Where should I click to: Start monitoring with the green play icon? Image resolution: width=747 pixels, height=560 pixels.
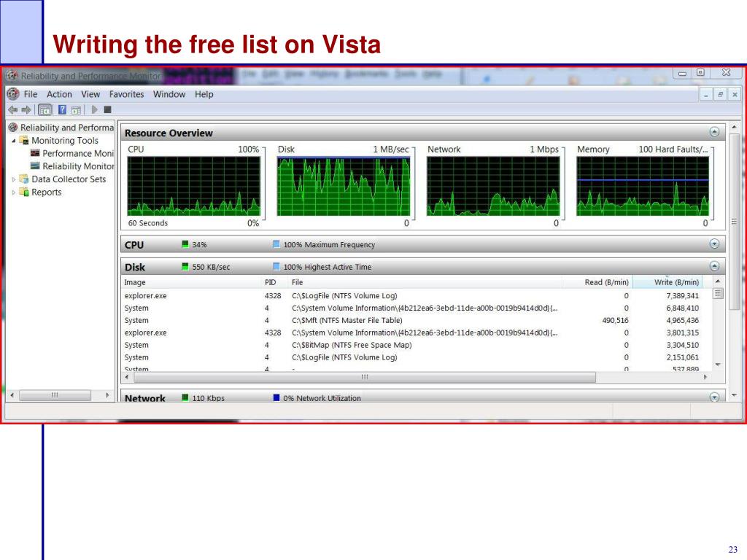coord(94,109)
